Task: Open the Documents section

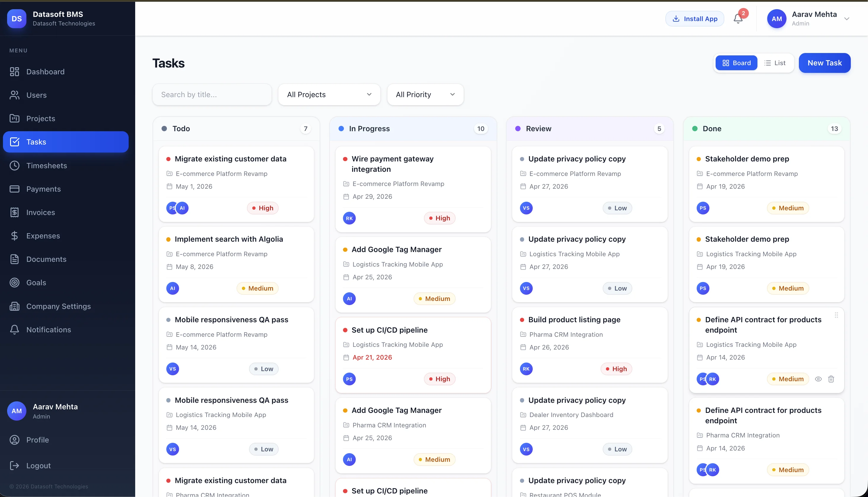Action: click(47, 259)
